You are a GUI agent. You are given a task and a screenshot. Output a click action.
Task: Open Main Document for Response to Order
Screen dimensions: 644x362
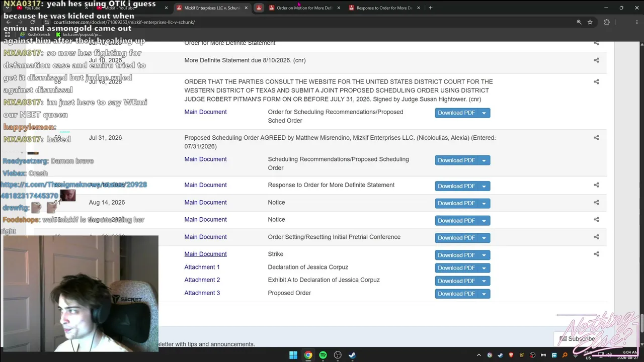point(205,185)
